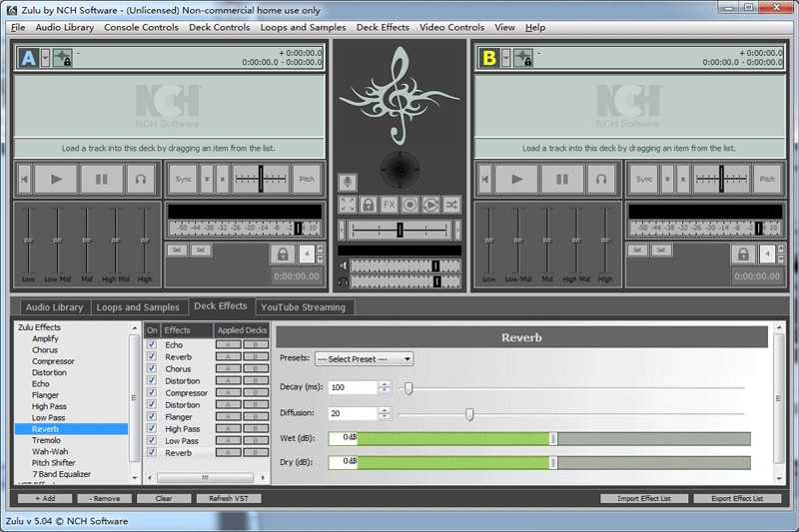Screen dimensions: 799x532
Task: Click Deck B pitch down arrow button
Action: [667, 179]
